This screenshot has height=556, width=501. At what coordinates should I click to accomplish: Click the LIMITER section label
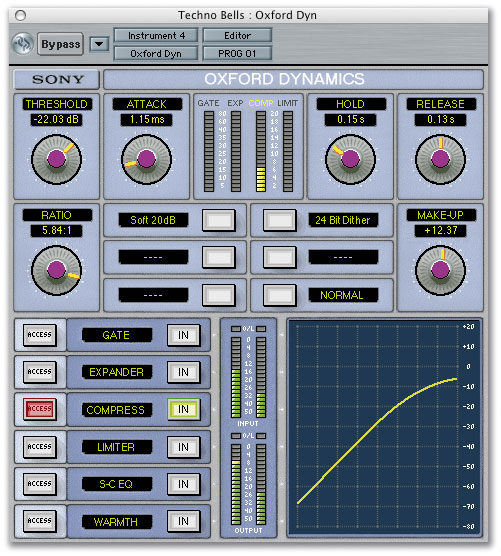(117, 447)
